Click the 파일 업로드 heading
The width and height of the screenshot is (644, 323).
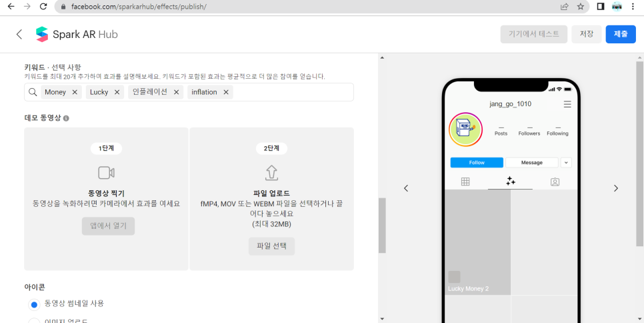point(271,194)
